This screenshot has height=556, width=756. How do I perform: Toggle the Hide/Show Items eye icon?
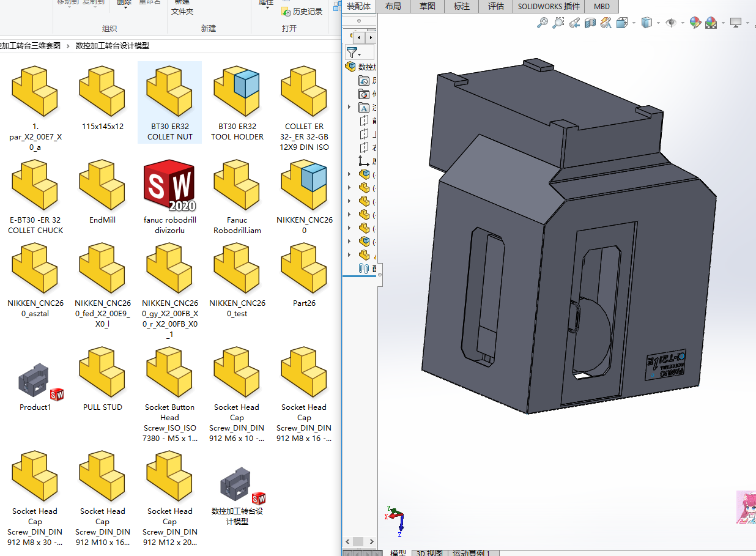[671, 23]
